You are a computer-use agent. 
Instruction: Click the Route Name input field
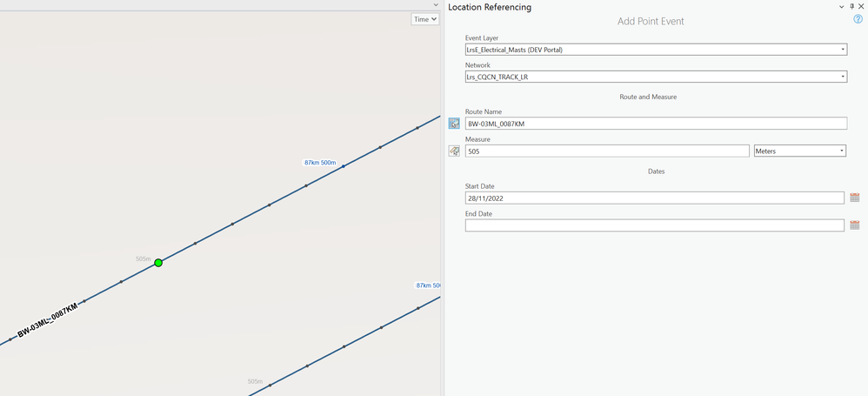(655, 124)
